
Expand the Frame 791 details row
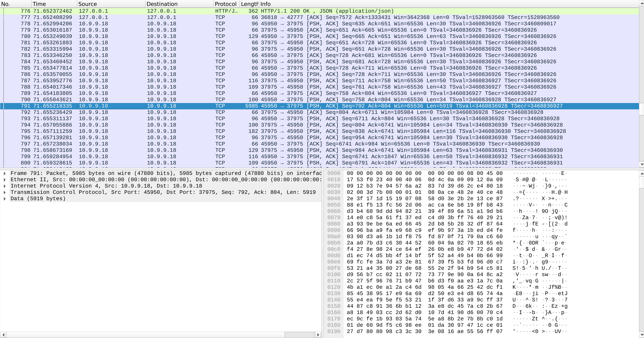(x=5, y=173)
